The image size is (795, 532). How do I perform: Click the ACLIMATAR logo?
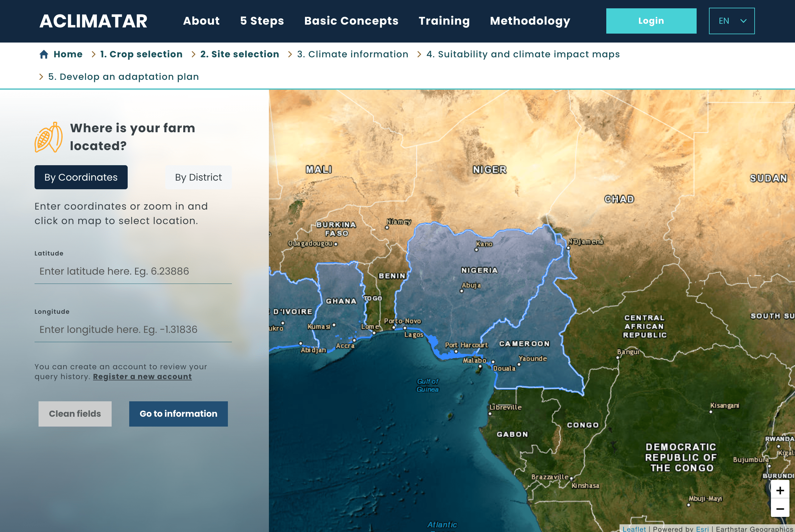coord(93,21)
